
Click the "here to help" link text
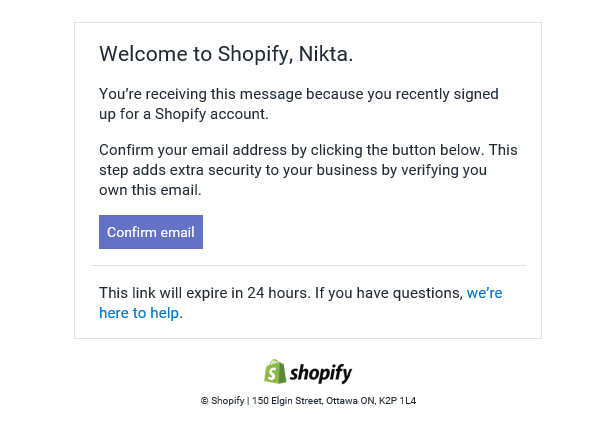click(139, 313)
